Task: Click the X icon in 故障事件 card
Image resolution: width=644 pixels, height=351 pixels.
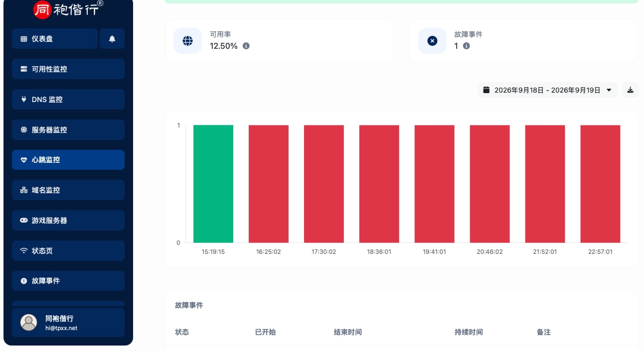Action: (432, 41)
